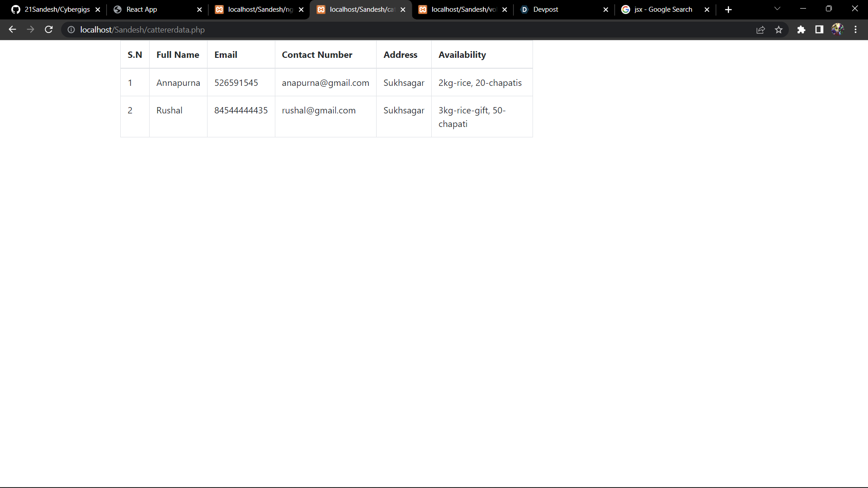The width and height of the screenshot is (868, 488).
Task: Reload the current page
Action: 49,29
